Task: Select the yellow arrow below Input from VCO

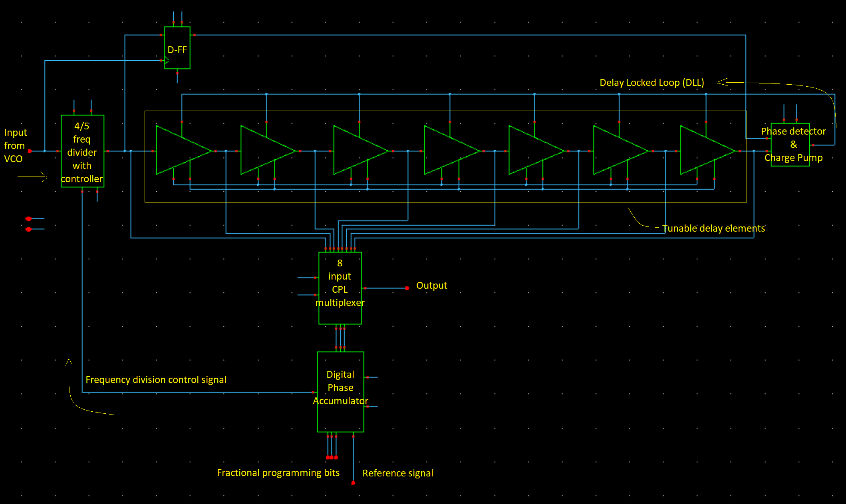Action: point(33,177)
